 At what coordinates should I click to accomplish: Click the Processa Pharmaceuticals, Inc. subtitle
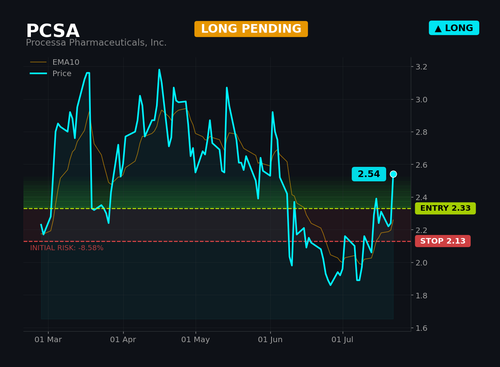(96, 43)
